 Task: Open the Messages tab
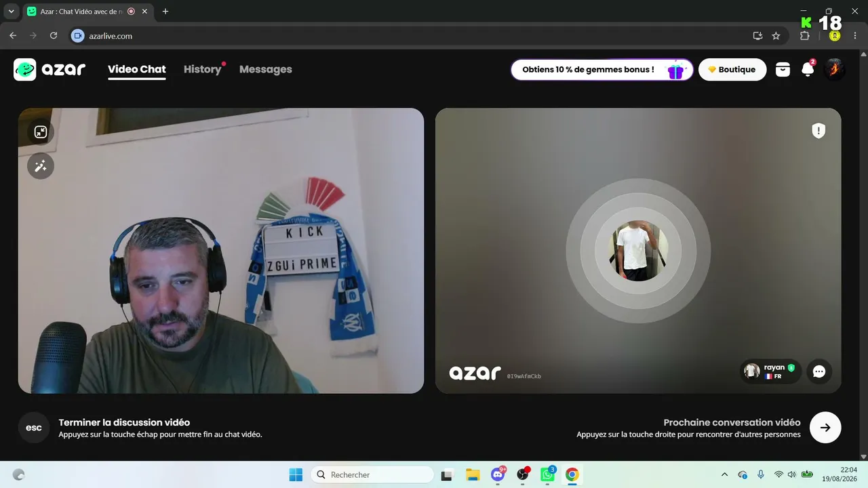266,69
